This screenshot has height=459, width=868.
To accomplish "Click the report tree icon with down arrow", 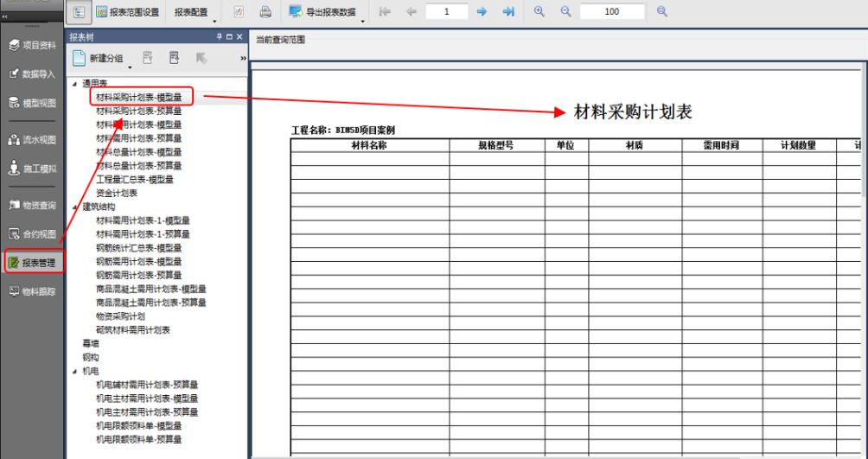I will [175, 58].
